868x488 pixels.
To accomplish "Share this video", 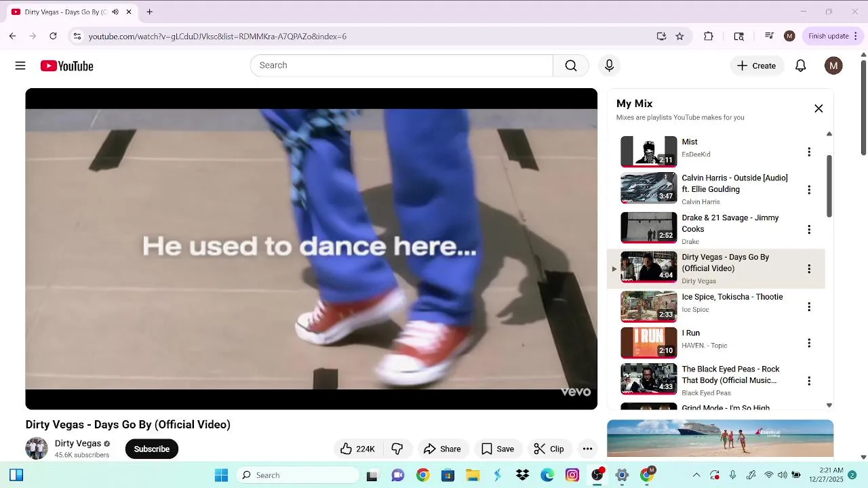I will (x=442, y=449).
